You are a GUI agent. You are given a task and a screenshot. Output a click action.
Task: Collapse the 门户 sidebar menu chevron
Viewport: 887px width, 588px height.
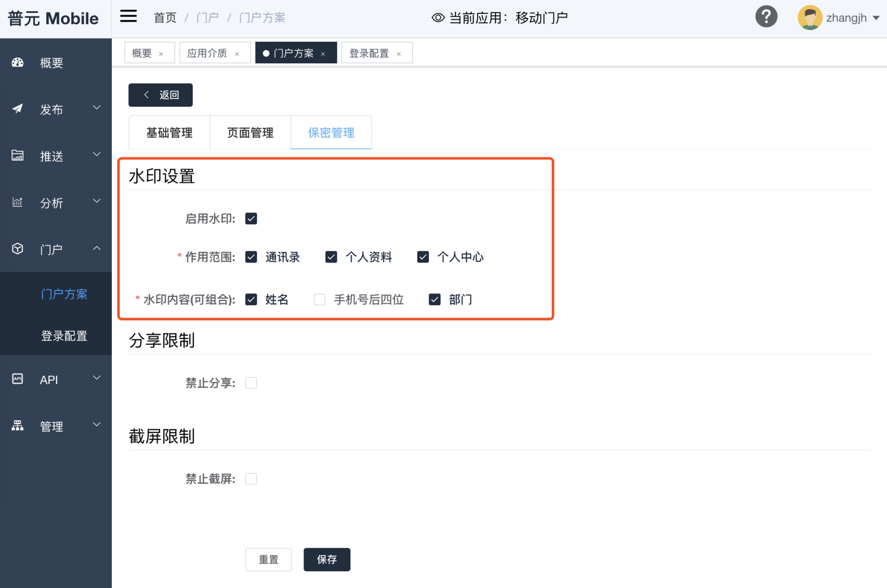tap(97, 249)
